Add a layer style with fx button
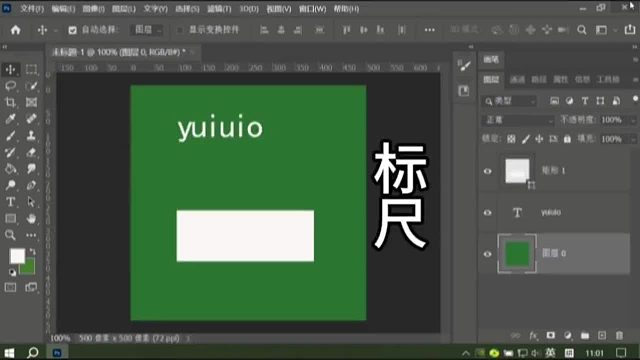Viewport: 640px width, 360px height. 533,336
